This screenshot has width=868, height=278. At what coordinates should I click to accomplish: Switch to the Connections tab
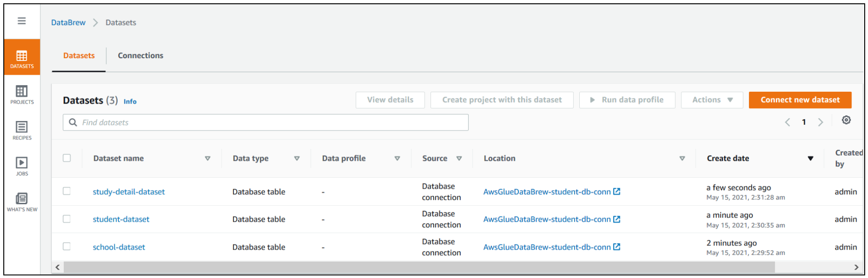point(140,56)
